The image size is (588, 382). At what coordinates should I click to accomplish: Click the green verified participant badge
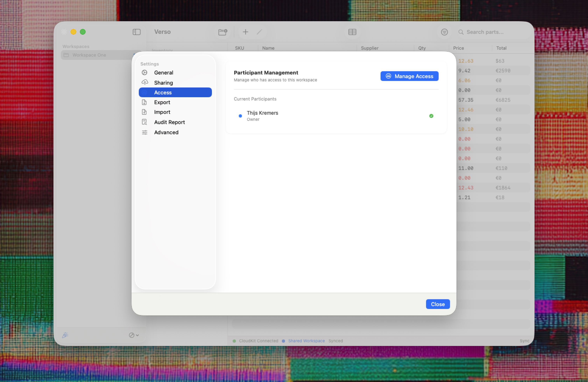pos(431,116)
